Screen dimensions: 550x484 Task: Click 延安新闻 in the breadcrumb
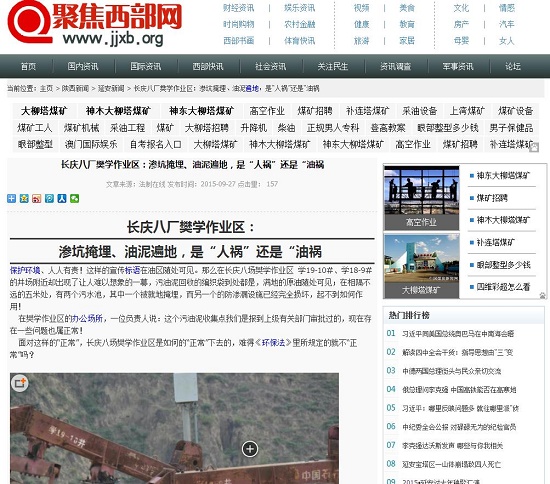click(x=111, y=88)
